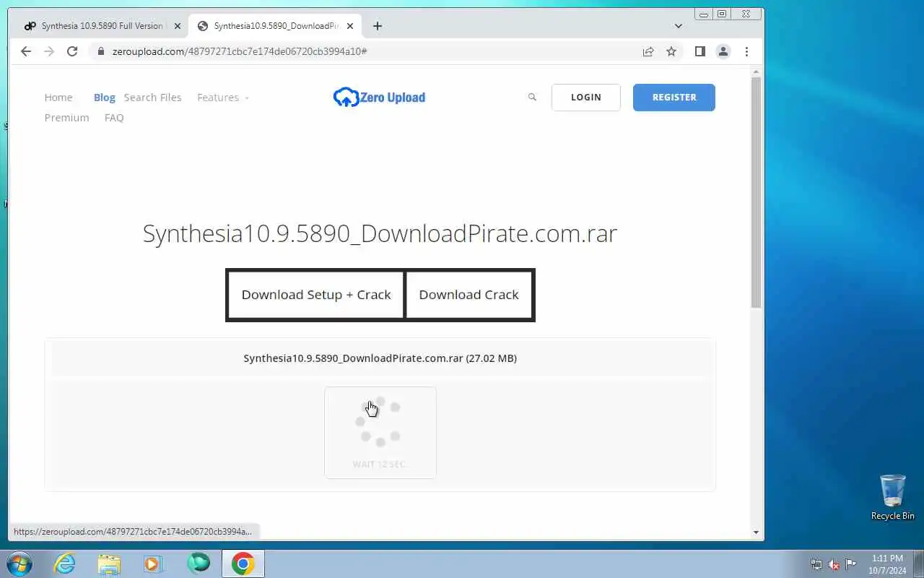The image size is (924, 578).
Task: Open Chrome three-dot menu
Action: [746, 51]
